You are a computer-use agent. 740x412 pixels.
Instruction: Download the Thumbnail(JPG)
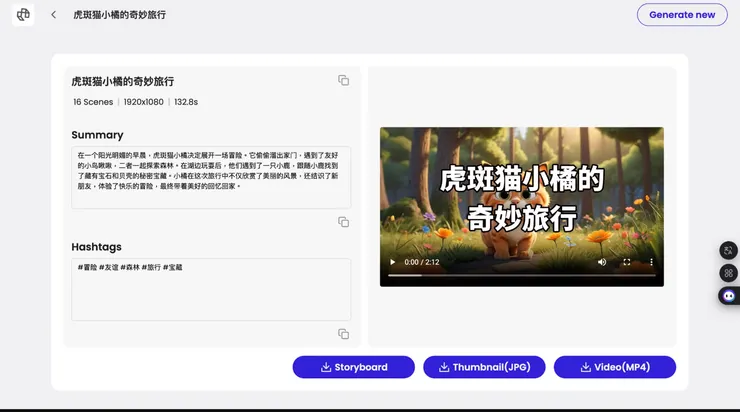pyautogui.click(x=484, y=367)
